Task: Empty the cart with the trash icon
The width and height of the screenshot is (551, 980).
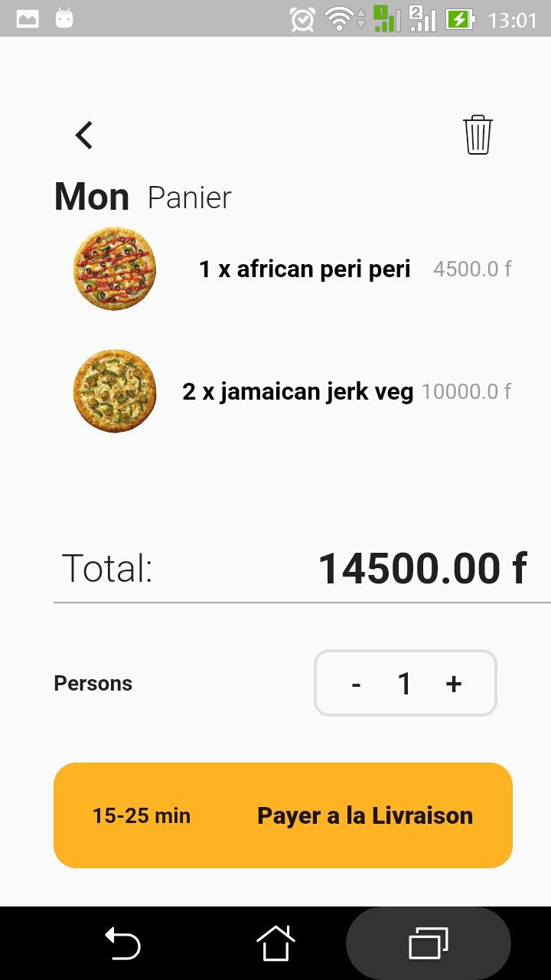Action: (478, 136)
